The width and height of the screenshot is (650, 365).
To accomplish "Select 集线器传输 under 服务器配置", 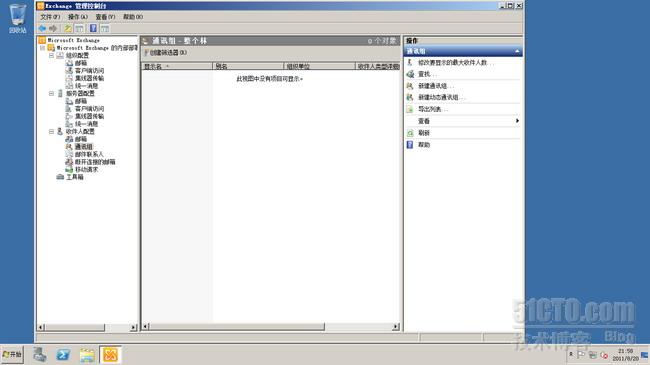I will coord(90,117).
